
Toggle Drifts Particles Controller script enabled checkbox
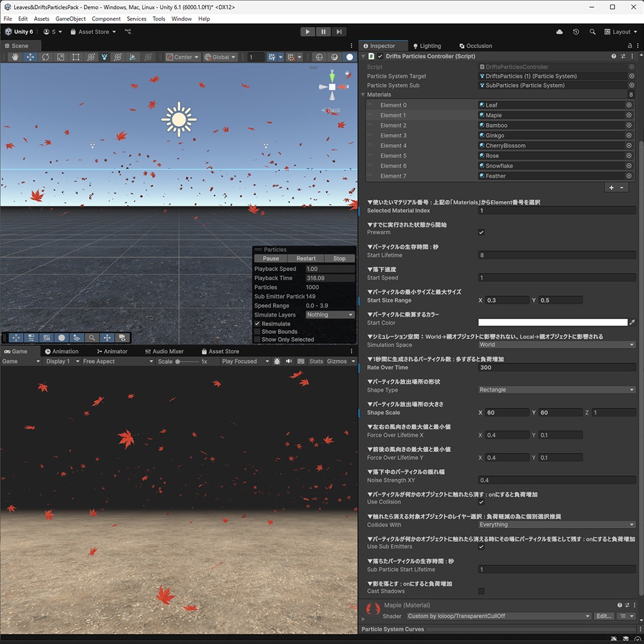coord(381,56)
